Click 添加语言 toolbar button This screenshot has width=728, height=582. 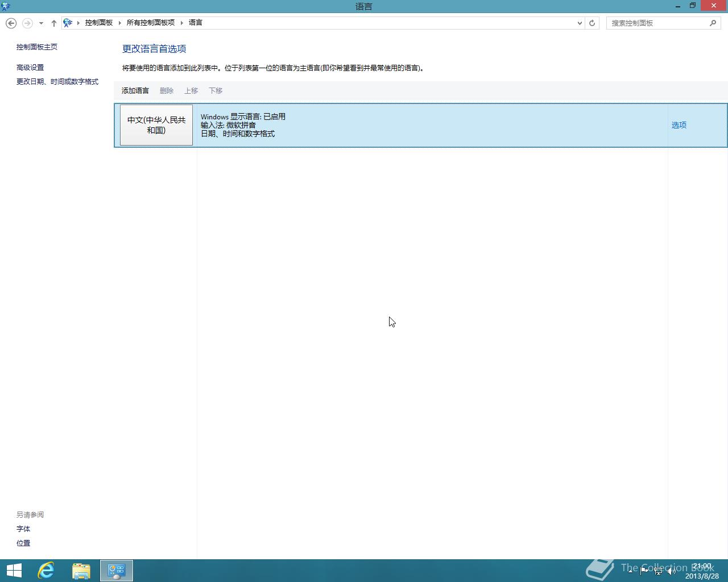135,91
